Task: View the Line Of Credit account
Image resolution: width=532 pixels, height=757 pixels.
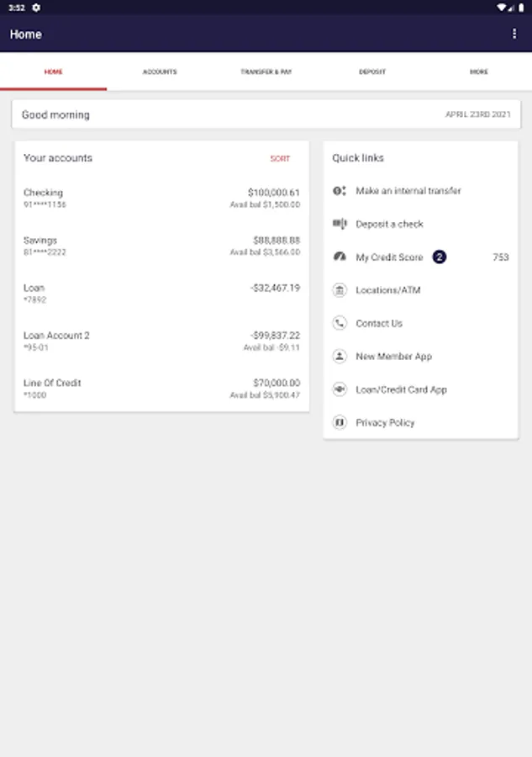Action: [x=161, y=388]
